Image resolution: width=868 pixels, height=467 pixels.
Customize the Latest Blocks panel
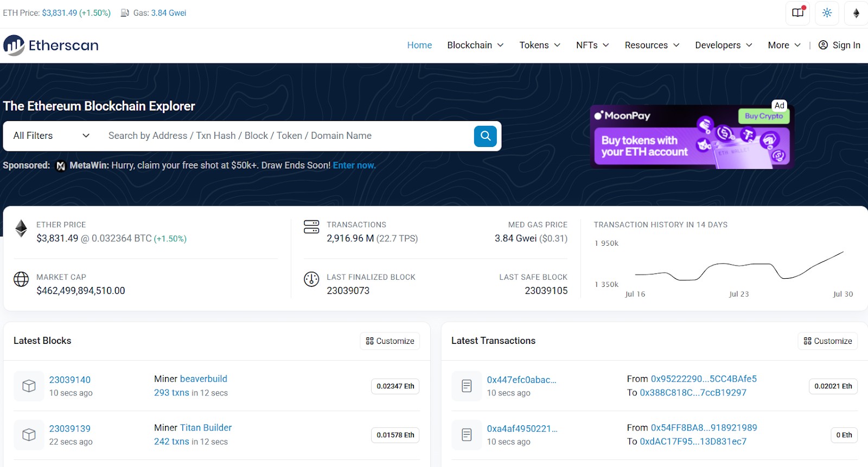[x=390, y=341]
